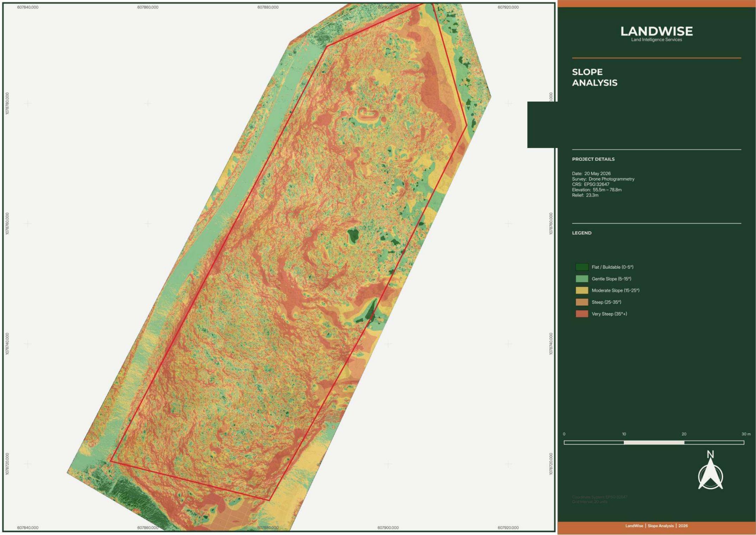Click the Relief: 23.3m text
The width and height of the screenshot is (756, 535).
[x=585, y=195]
